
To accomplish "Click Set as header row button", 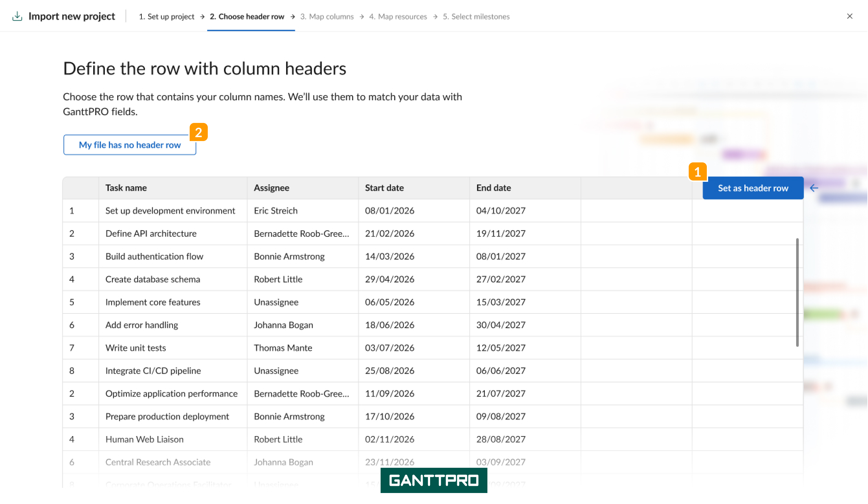I will tap(753, 188).
